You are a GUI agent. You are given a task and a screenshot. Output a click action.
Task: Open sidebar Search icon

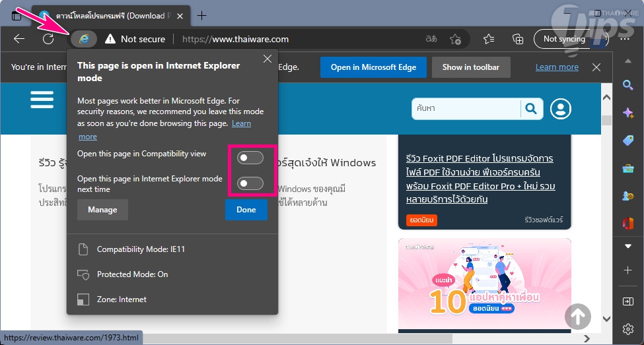pyautogui.click(x=627, y=85)
